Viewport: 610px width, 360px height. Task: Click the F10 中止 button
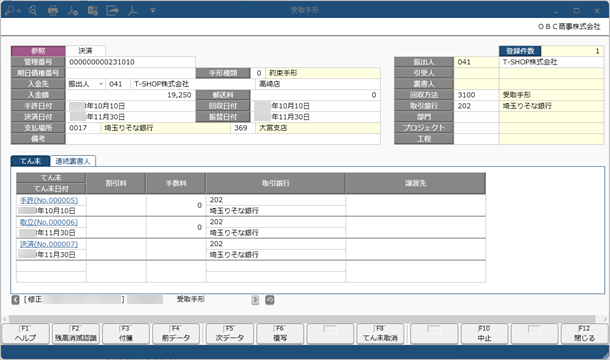484,334
